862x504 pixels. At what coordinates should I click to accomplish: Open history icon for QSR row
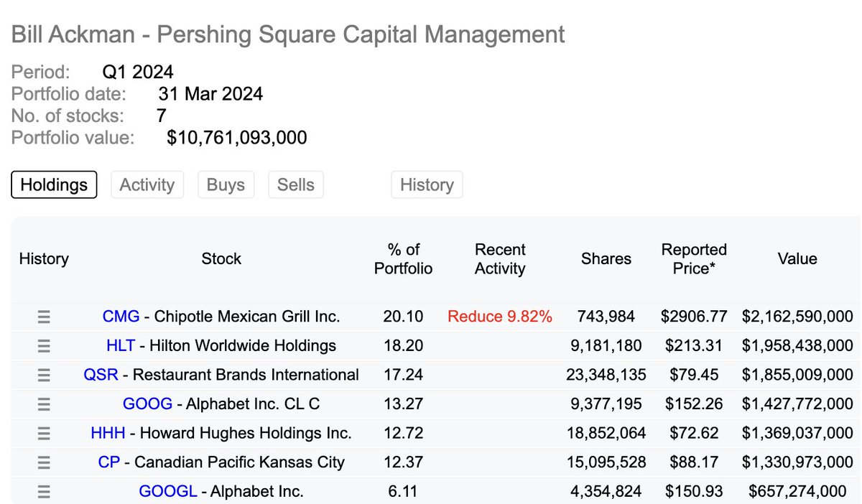(x=44, y=375)
